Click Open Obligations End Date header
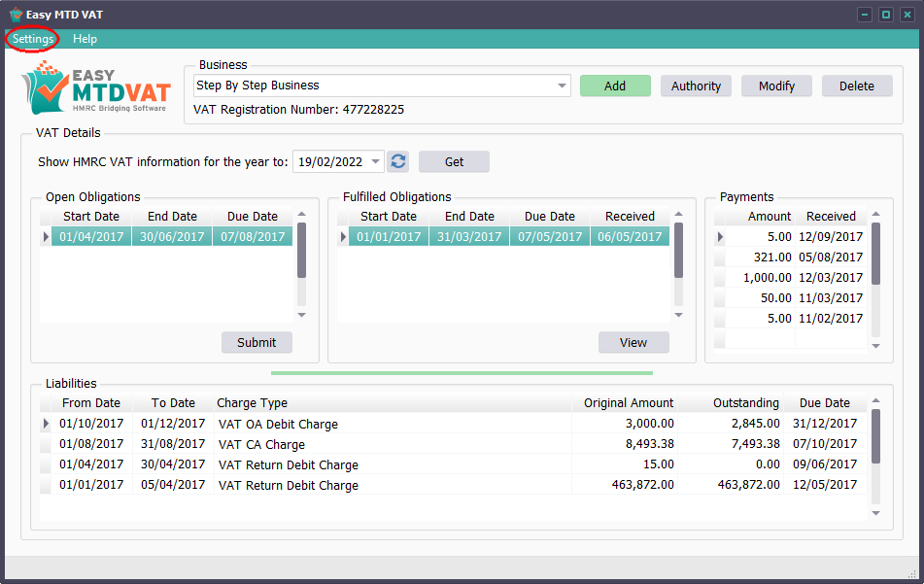Image resolution: width=924 pixels, height=584 pixels. coord(172,217)
